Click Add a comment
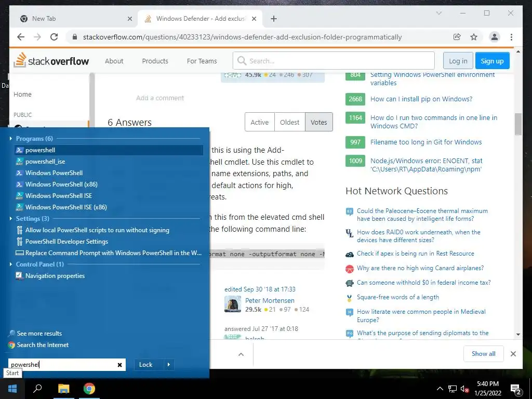The height and width of the screenshot is (399, 532). [x=160, y=98]
